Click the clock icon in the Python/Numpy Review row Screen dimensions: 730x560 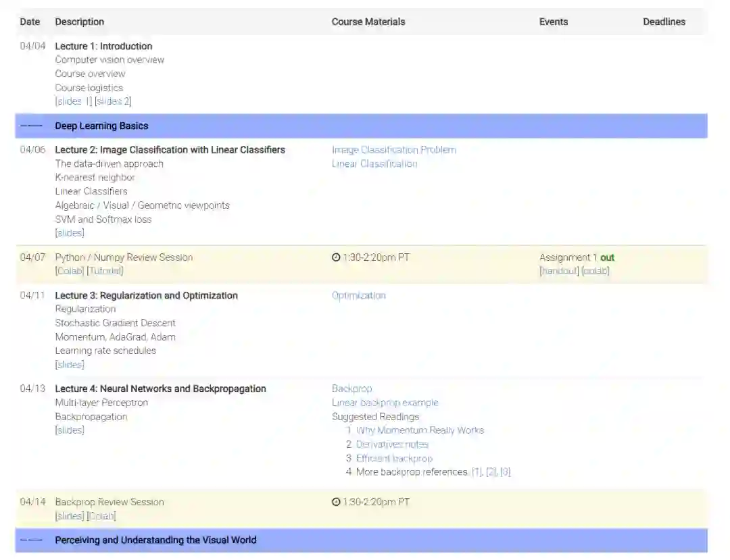coord(336,257)
